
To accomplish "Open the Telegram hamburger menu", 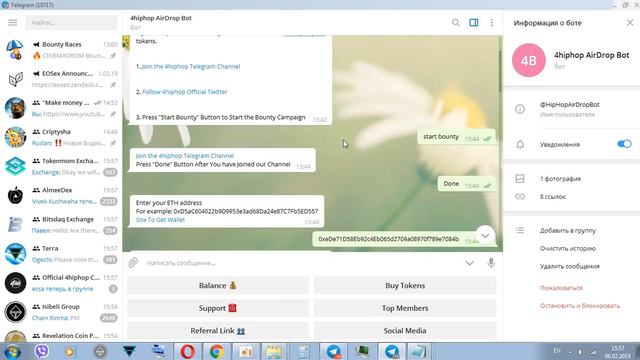I will (x=13, y=22).
